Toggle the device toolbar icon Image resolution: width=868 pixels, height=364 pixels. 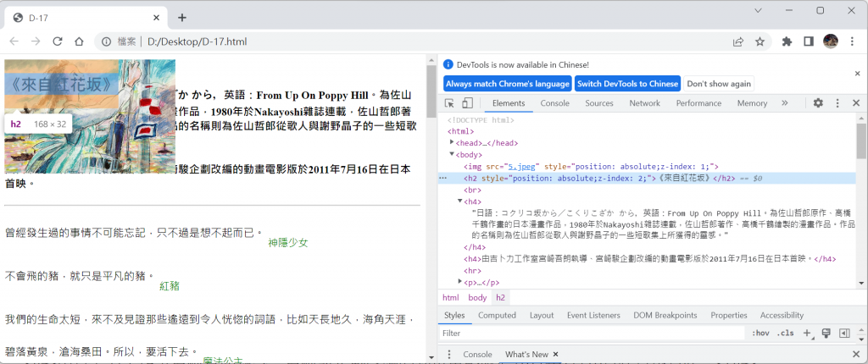point(467,103)
